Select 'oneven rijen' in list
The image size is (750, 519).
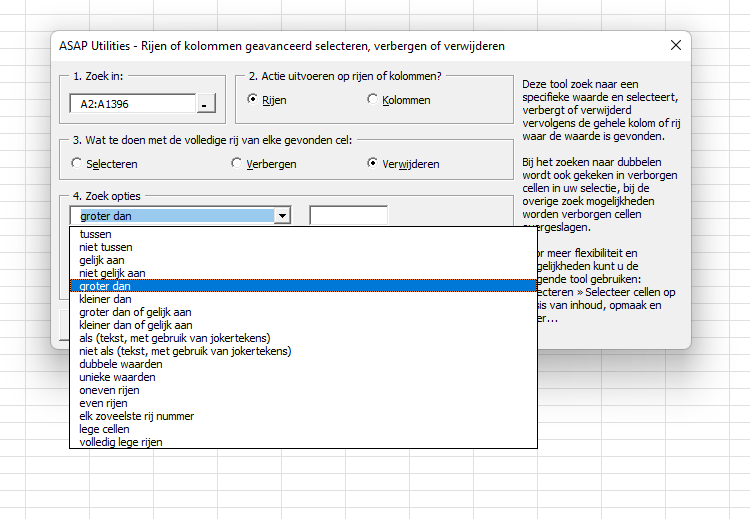[x=303, y=390]
